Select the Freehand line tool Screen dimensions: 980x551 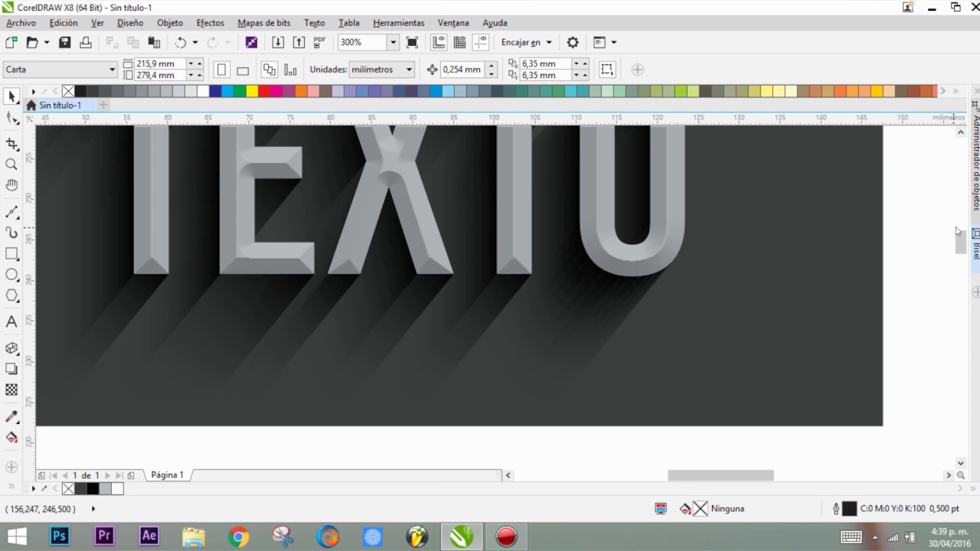tap(11, 212)
